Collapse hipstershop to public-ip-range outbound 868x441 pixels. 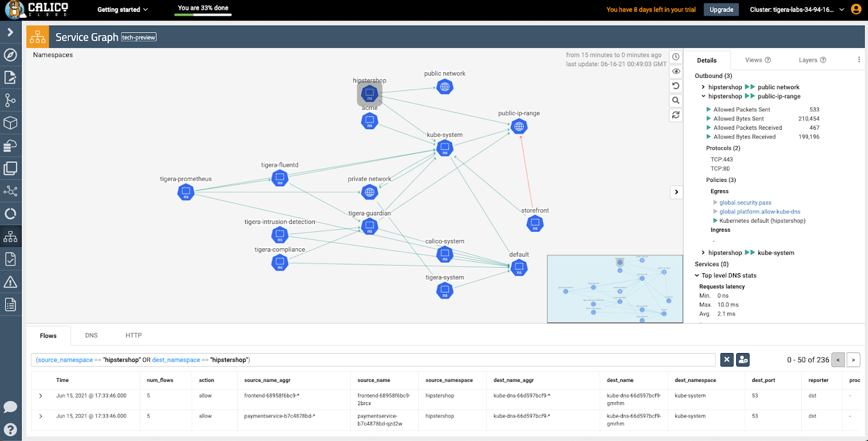click(x=703, y=96)
